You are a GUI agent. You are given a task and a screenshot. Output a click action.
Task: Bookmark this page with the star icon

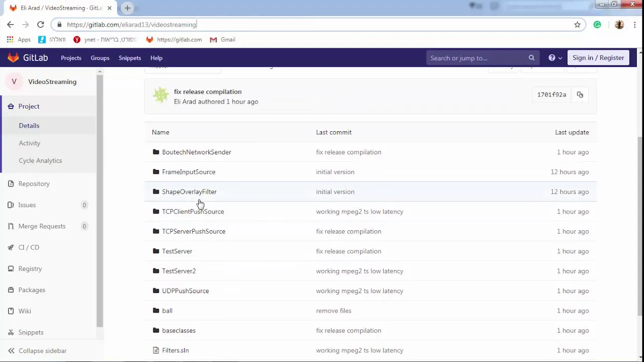click(x=578, y=25)
